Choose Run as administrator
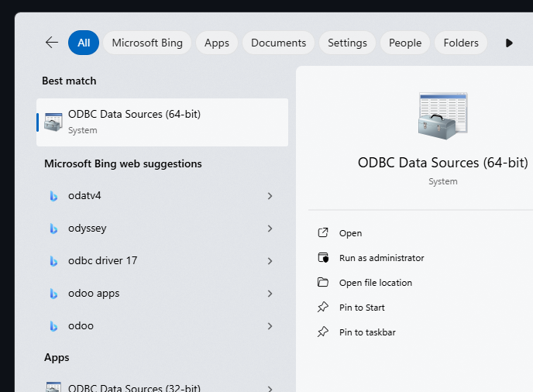533x392 pixels. 381,258
